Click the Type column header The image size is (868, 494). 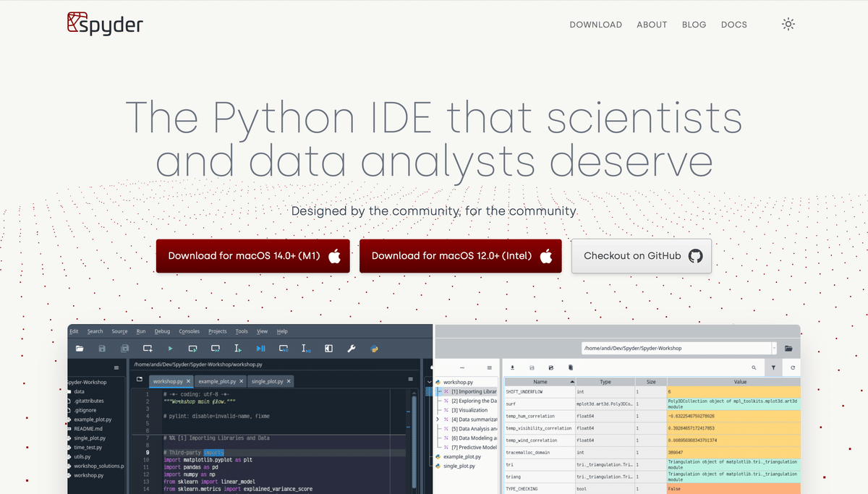click(605, 382)
